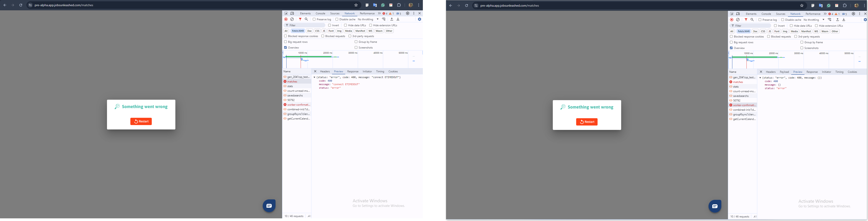The width and height of the screenshot is (868, 221).
Task: Check Hide data URLs in the right DevTools
Action: point(791,26)
